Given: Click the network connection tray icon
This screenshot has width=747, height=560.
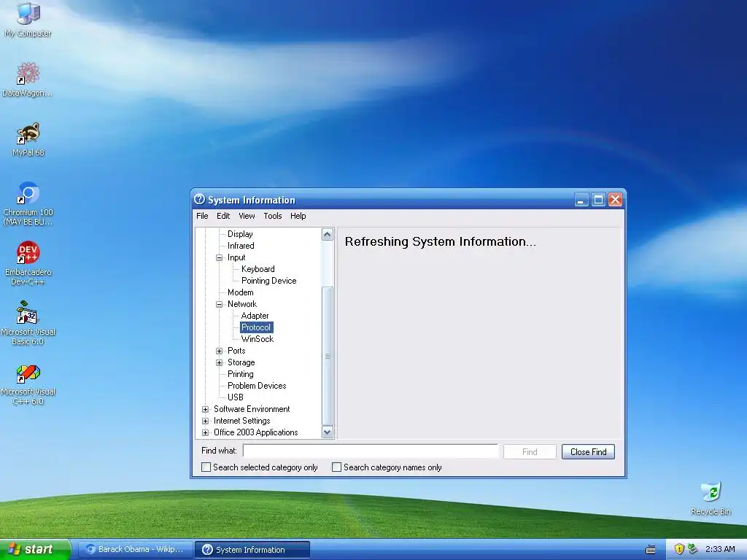Looking at the screenshot, I should point(693,549).
